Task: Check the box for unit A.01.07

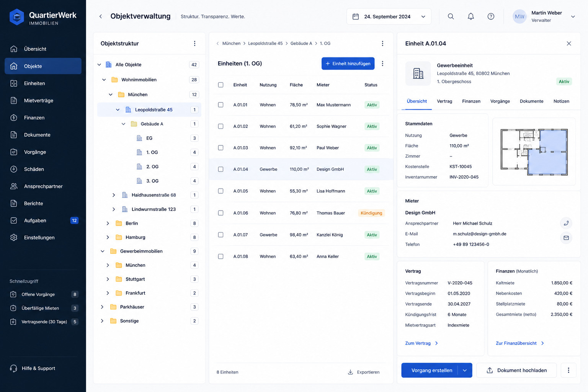Action: coord(220,235)
